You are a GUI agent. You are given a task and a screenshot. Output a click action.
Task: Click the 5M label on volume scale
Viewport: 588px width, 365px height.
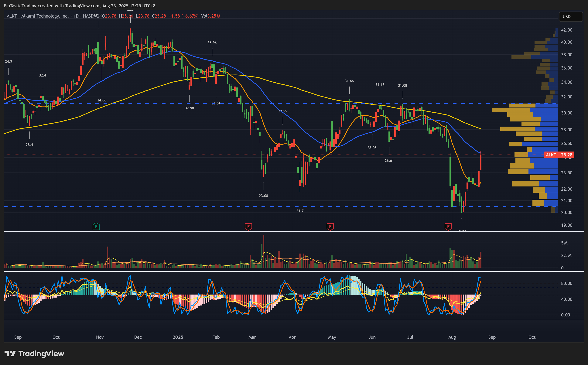tap(564, 243)
